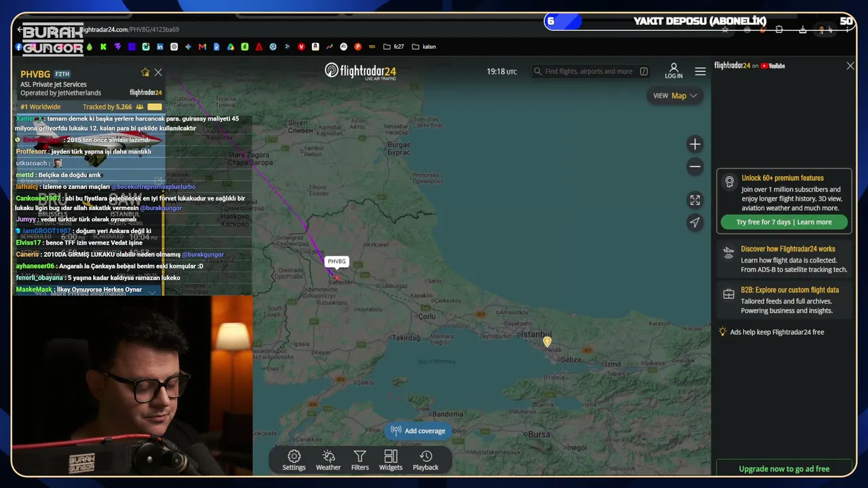
Task: Bookmark PHVBG flight with star icon
Action: coord(145,73)
